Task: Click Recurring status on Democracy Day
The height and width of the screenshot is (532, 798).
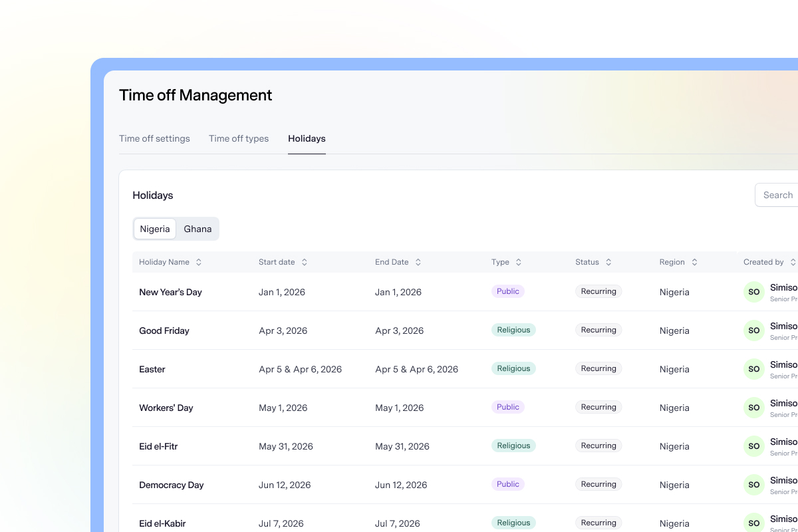Action: pos(598,484)
